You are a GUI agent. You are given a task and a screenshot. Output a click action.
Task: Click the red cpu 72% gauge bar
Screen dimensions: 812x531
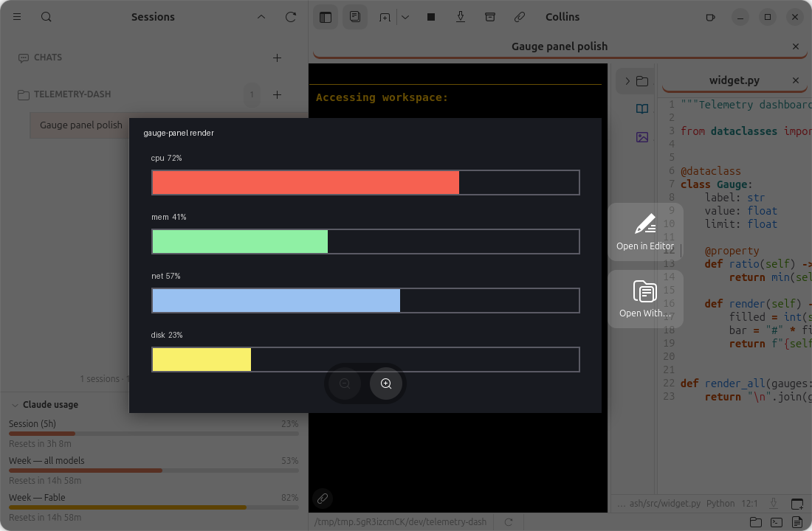tap(306, 183)
